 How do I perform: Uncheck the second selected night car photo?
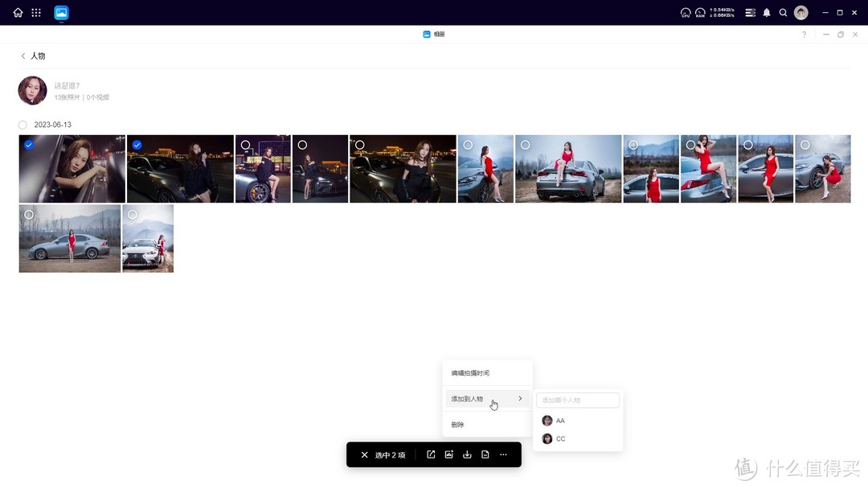[x=137, y=145]
